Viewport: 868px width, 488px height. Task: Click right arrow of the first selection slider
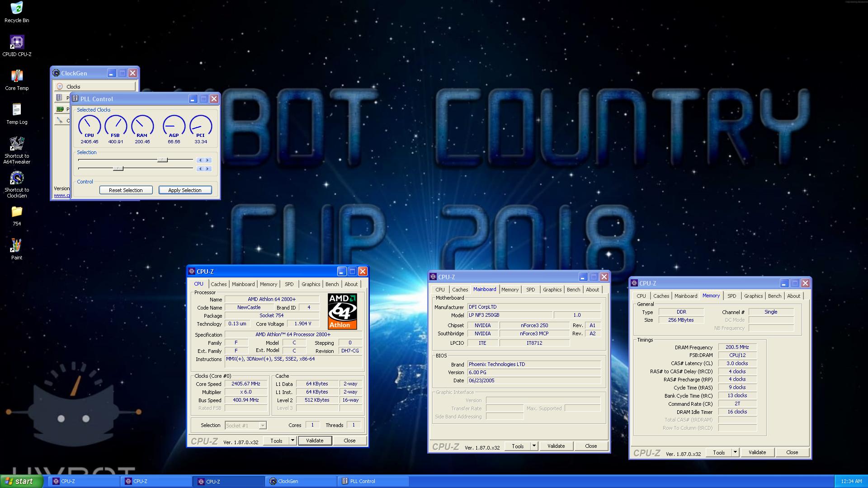point(208,160)
